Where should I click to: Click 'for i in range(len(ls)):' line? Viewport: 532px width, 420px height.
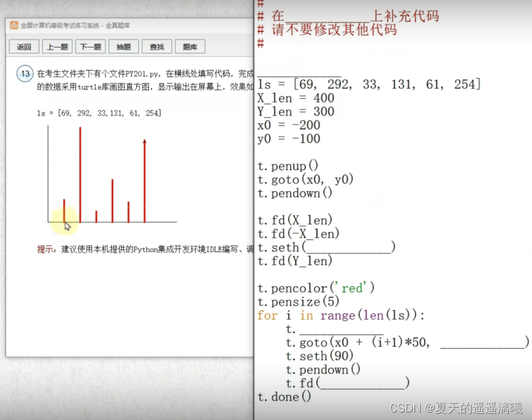341,316
